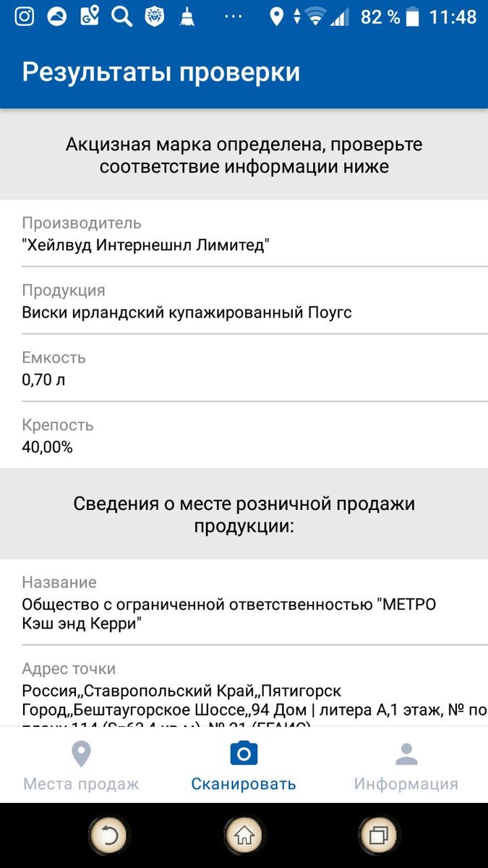
Task: Tap the Адрес точки address text
Action: (246, 700)
